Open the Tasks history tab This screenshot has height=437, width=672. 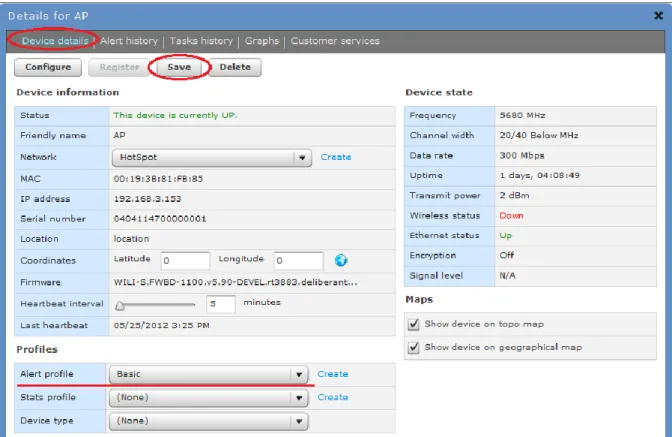click(201, 41)
